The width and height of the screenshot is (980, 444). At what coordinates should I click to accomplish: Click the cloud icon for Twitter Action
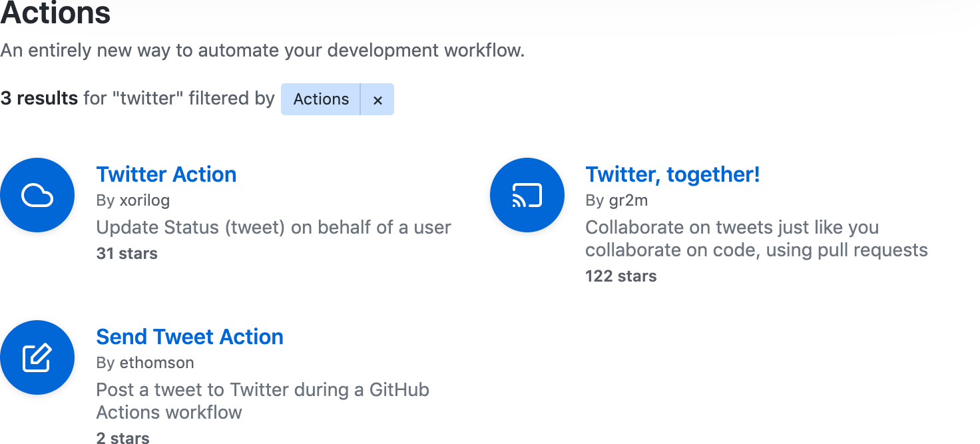37,195
